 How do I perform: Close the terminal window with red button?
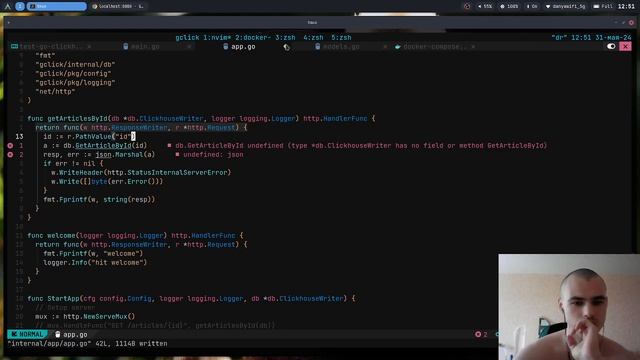pos(631,22)
